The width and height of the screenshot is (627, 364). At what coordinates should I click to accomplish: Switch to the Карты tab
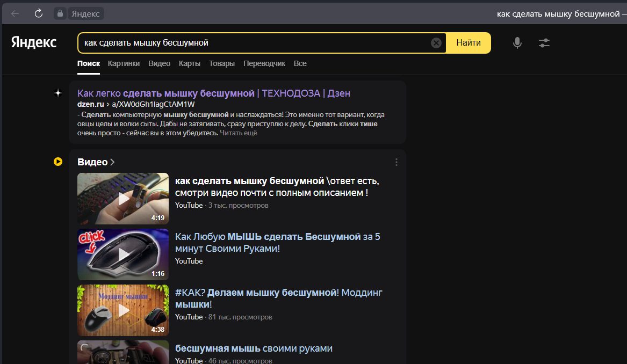point(190,63)
